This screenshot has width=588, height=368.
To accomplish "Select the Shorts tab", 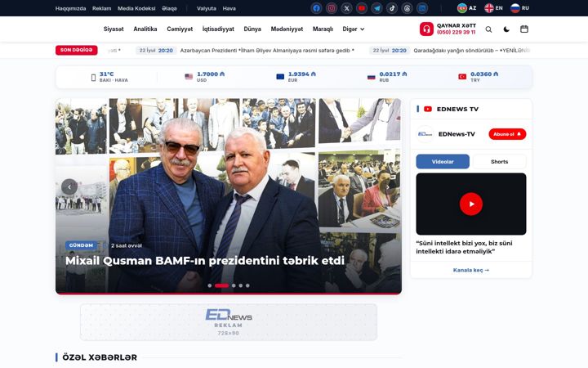I will (500, 161).
